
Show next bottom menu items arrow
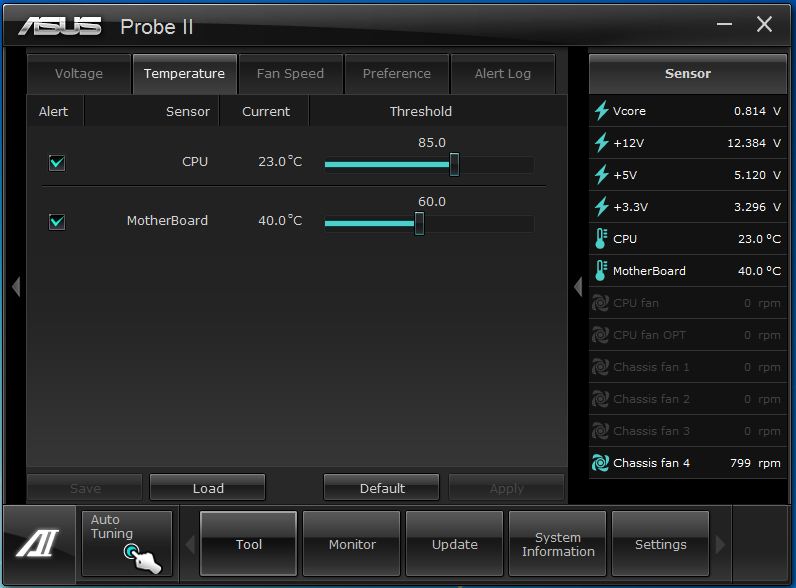[720, 544]
